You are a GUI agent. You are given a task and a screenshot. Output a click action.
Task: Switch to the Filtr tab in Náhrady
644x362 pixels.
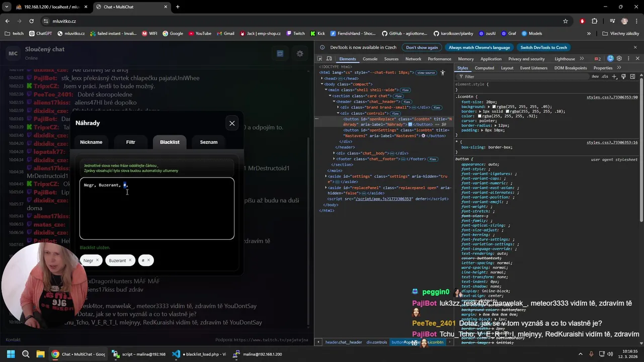(131, 142)
